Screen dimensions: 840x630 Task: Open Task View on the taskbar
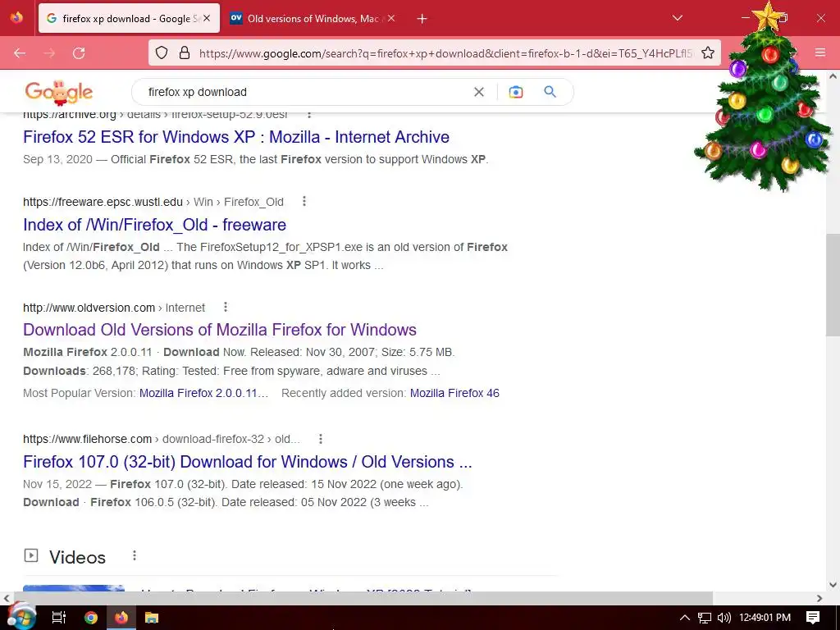point(58,618)
